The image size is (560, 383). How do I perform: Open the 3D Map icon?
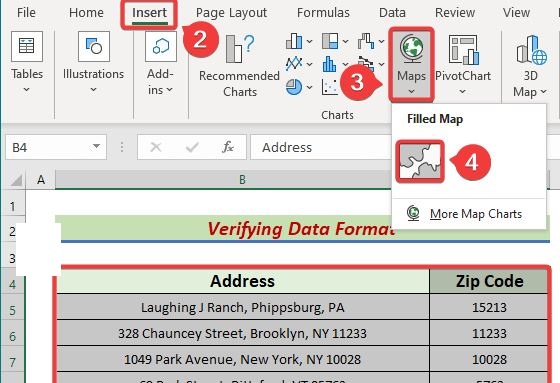coord(531,49)
